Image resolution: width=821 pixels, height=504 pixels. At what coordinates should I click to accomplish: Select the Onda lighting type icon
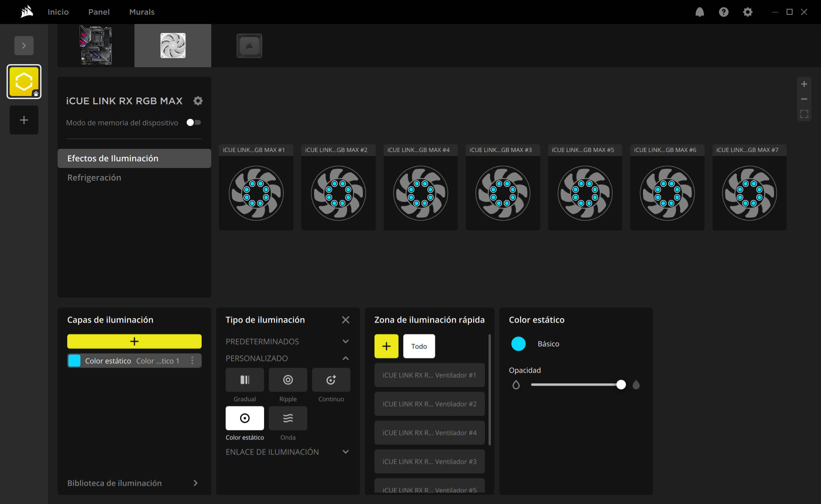pyautogui.click(x=288, y=418)
